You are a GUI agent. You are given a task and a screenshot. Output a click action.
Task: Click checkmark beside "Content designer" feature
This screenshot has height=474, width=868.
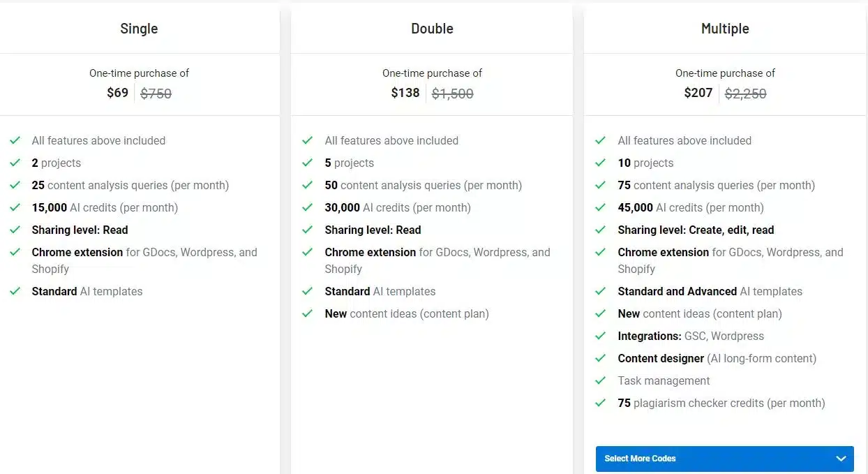click(x=601, y=358)
